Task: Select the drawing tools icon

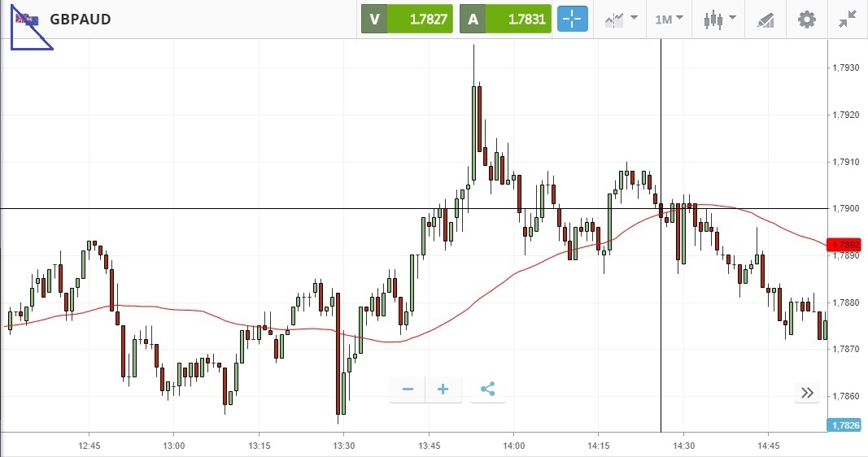Action: pyautogui.click(x=765, y=19)
